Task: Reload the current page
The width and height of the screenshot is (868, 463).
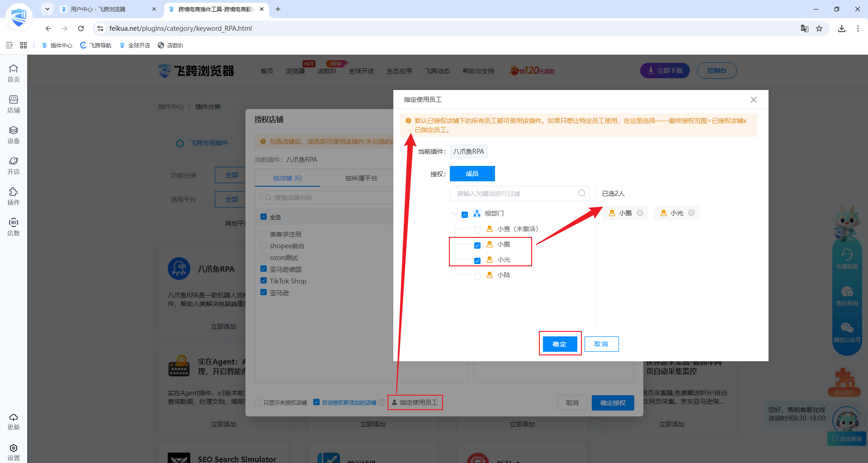Action: click(x=81, y=28)
